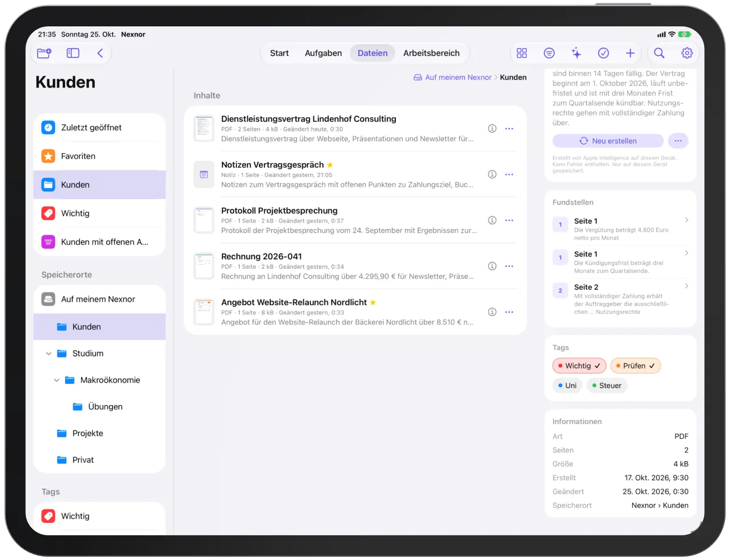Open the filter list icon
The height and width of the screenshot is (560, 730).
pyautogui.click(x=549, y=53)
